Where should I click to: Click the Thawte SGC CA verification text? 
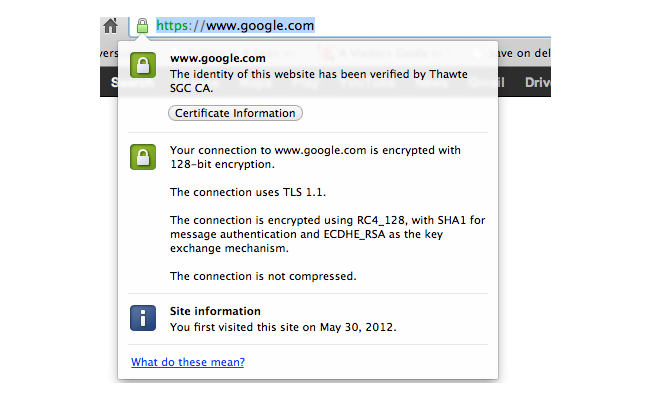pos(319,81)
